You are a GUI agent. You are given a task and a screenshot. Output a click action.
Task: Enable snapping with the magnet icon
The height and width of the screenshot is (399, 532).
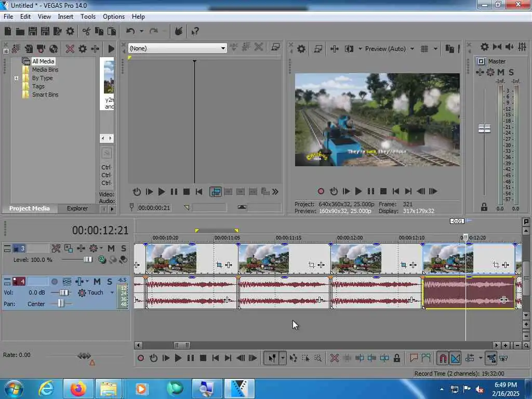[443, 358]
